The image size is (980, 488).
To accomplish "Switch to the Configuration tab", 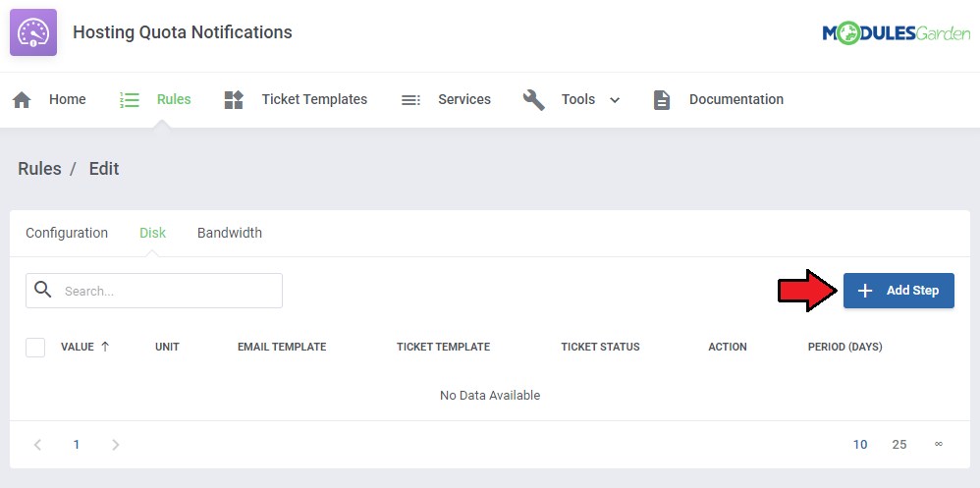I will click(x=67, y=233).
